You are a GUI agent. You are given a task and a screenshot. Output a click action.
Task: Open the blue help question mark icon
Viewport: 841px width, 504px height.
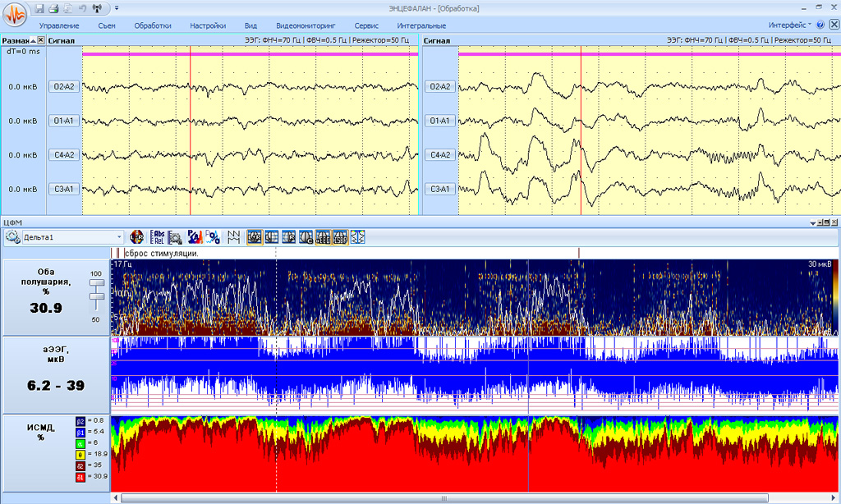click(x=821, y=25)
